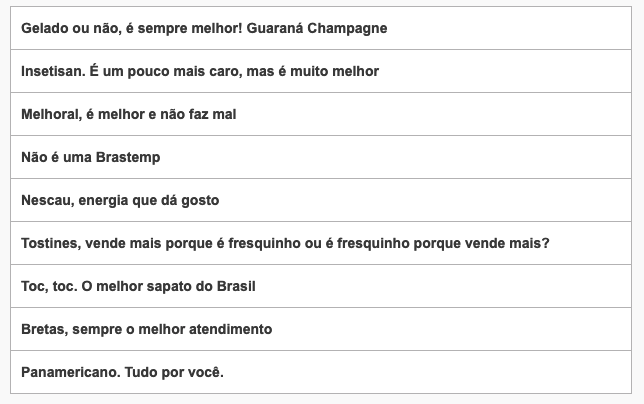The height and width of the screenshot is (404, 644).
Task: Choose the Panamericano. Tudo por você row
Action: 321,372
